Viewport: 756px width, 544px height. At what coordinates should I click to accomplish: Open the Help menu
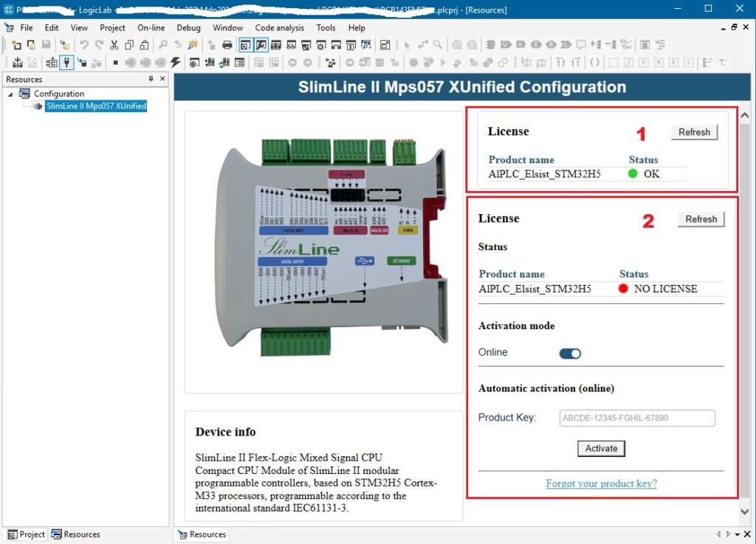click(357, 27)
